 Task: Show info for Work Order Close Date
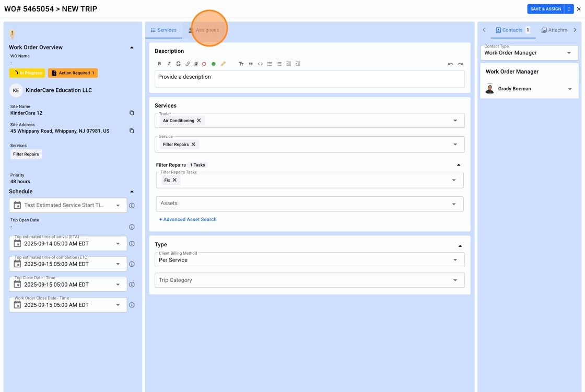tap(132, 305)
